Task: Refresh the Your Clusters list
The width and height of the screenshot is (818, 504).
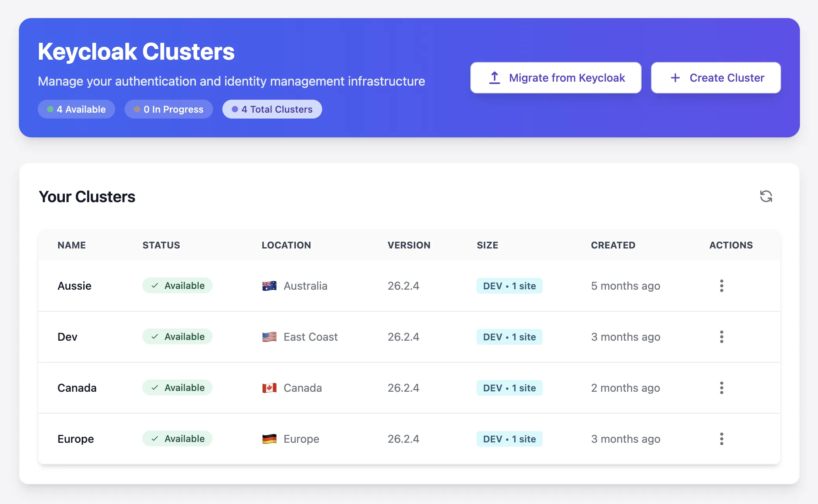Action: coord(766,197)
